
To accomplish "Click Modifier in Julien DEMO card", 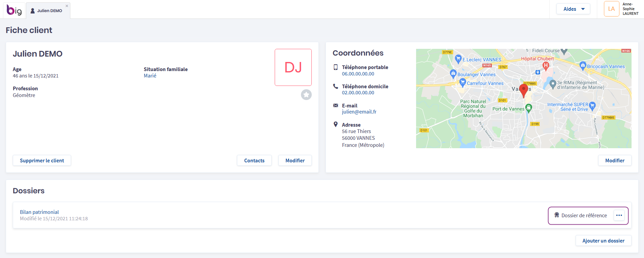I will tap(295, 161).
